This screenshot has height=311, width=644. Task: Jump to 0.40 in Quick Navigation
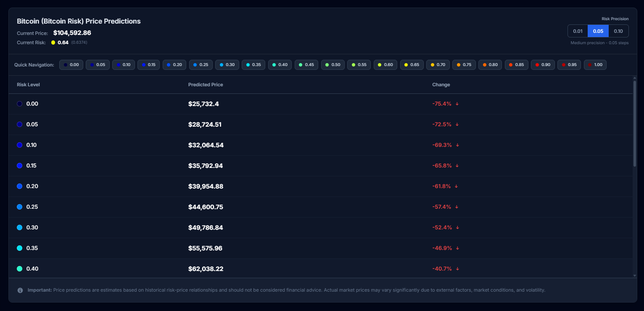(x=280, y=65)
